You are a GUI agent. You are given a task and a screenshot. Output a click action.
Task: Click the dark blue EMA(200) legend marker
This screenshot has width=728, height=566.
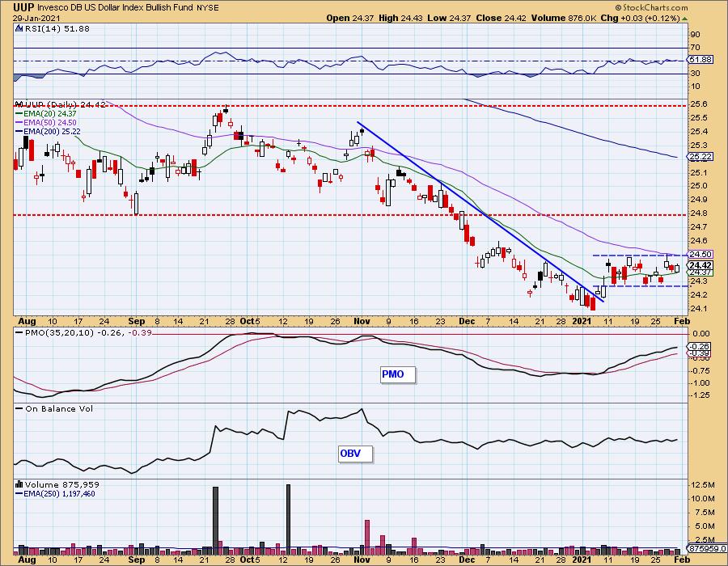pos(19,131)
